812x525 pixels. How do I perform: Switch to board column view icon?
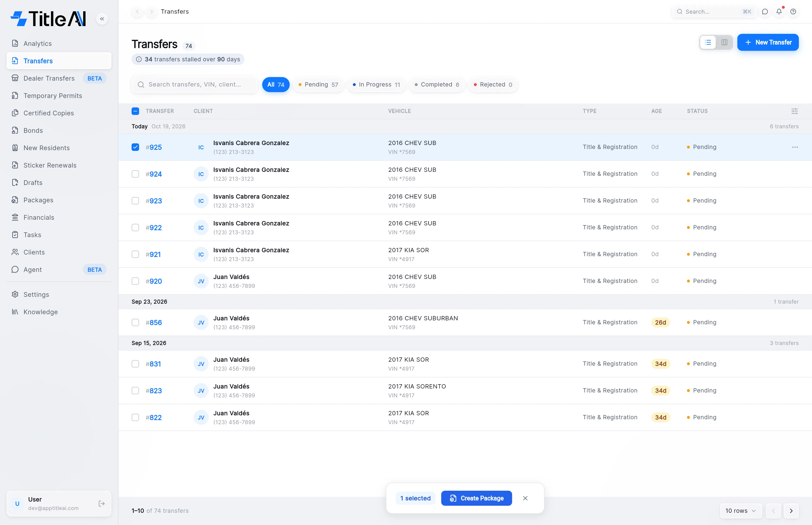coord(724,42)
